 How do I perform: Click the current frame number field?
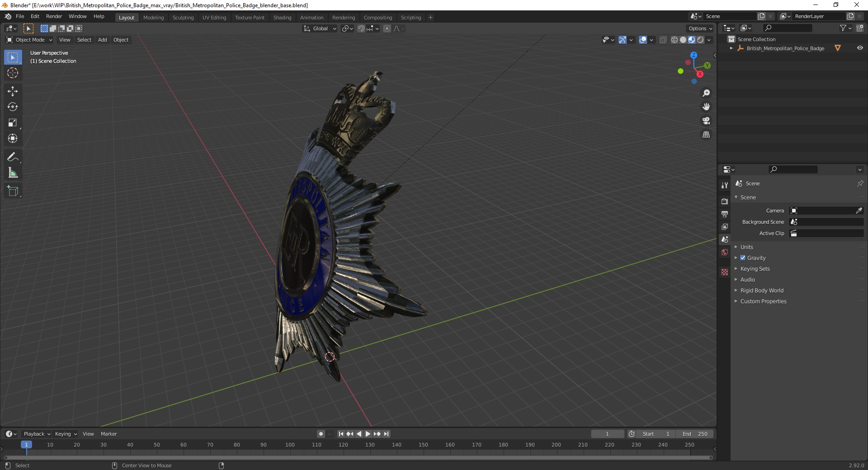pyautogui.click(x=608, y=434)
